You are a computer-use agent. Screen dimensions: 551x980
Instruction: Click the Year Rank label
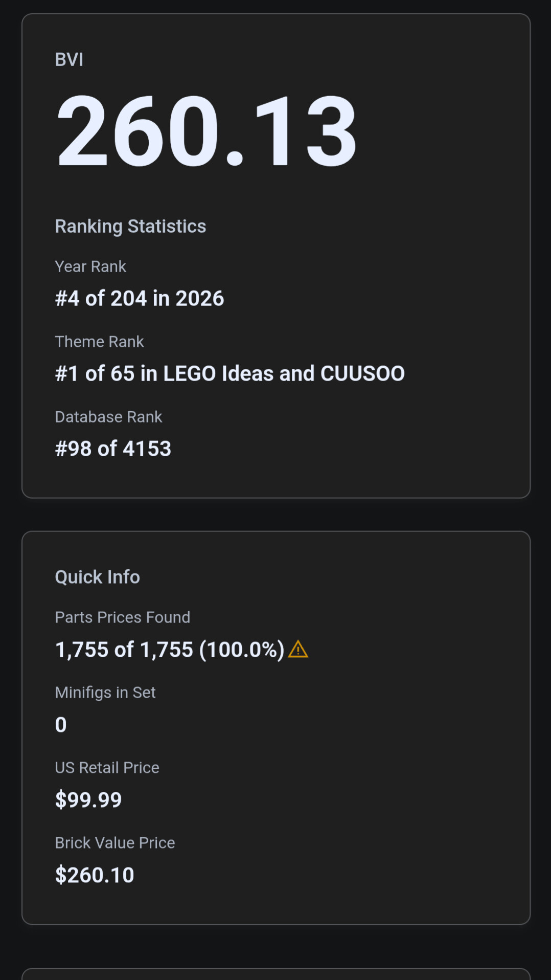pos(90,266)
